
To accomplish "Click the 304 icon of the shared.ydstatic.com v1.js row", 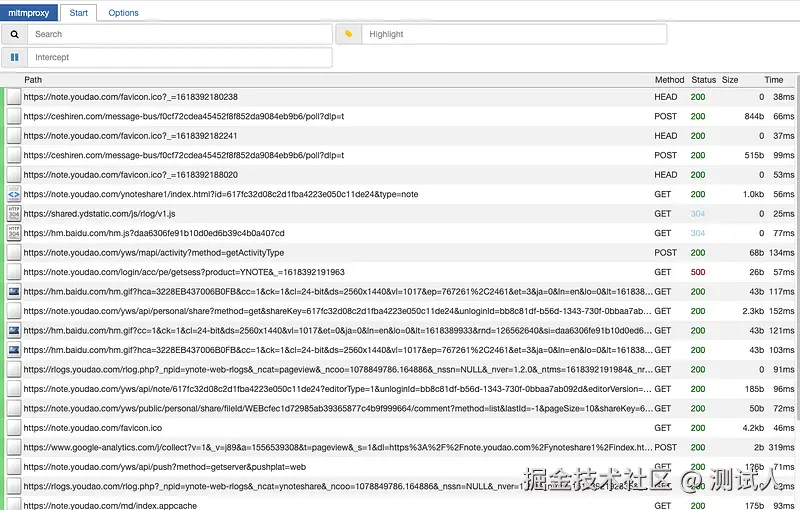I will point(14,214).
